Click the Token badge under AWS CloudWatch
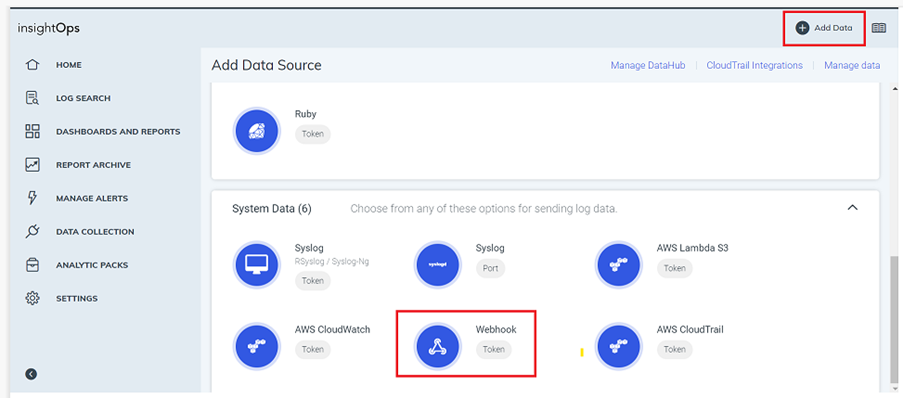Screen dimensions: 903x398 point(313,350)
